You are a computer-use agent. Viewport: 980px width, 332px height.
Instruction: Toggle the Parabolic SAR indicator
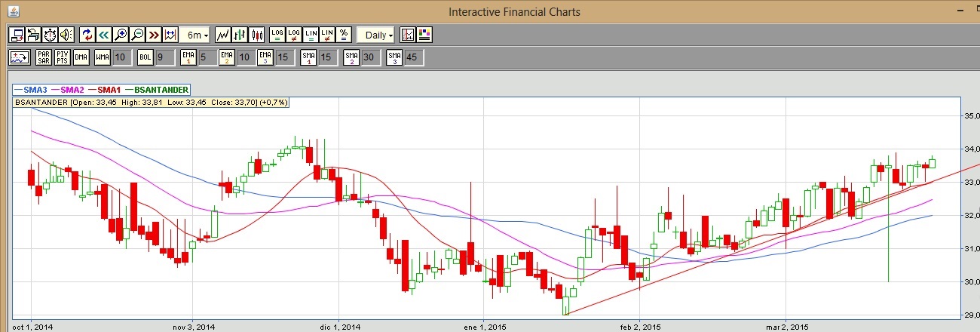[x=44, y=57]
